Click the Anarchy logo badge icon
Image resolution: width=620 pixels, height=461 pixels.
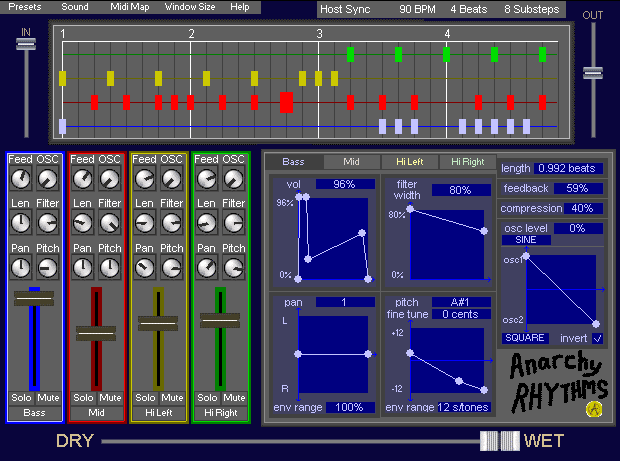coord(594,409)
